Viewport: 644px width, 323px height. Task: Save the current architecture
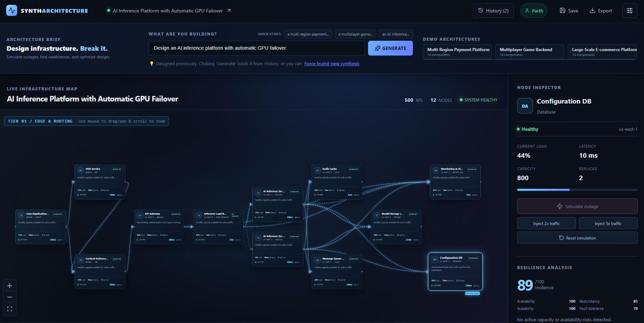(x=569, y=11)
